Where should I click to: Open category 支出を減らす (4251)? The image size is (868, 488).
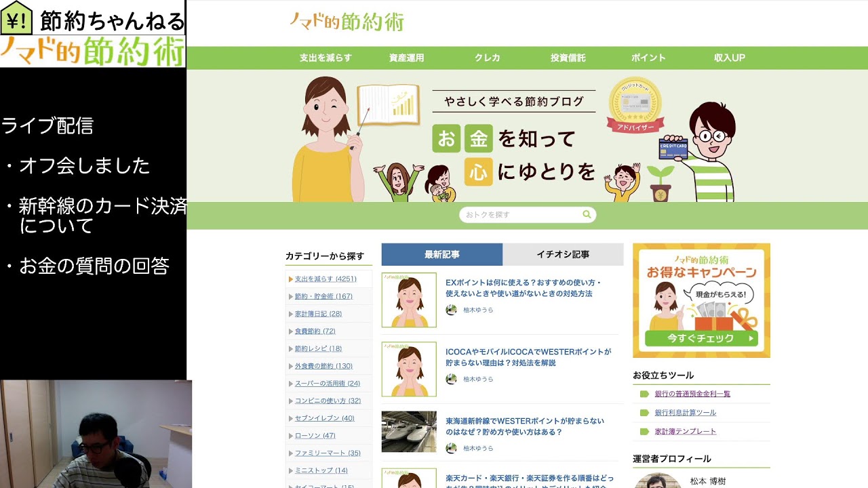coord(325,279)
